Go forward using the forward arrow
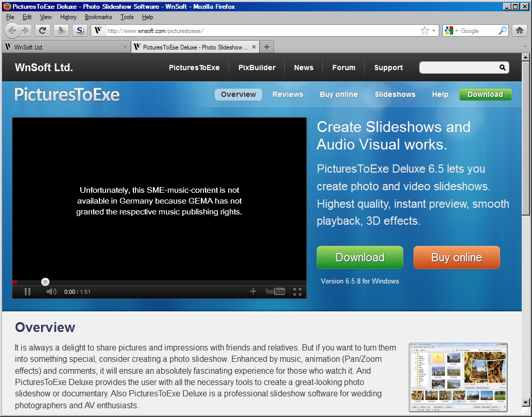 tap(25, 30)
